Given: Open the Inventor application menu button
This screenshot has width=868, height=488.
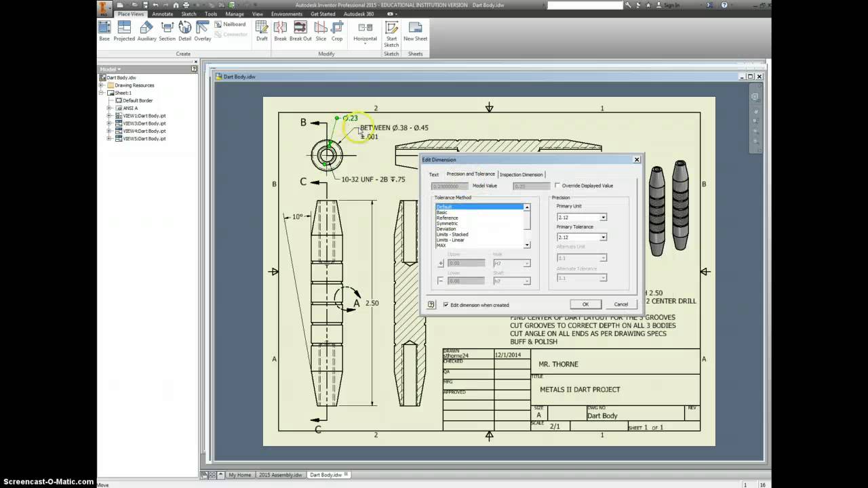Looking at the screenshot, I should click(x=104, y=8).
